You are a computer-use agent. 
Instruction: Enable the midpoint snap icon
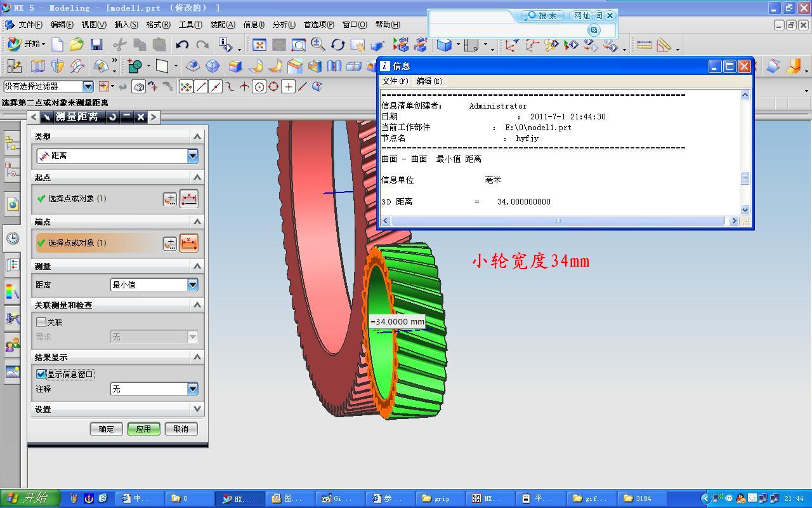(x=216, y=86)
